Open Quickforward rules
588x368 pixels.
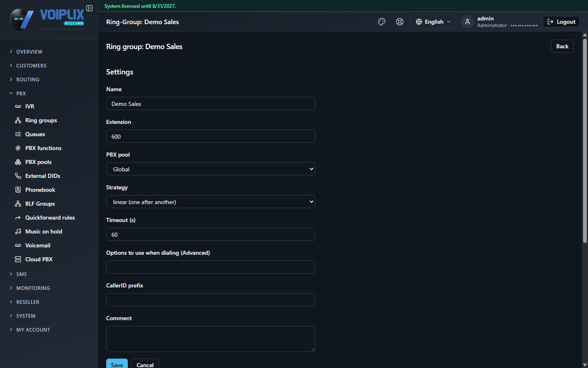(x=49, y=218)
